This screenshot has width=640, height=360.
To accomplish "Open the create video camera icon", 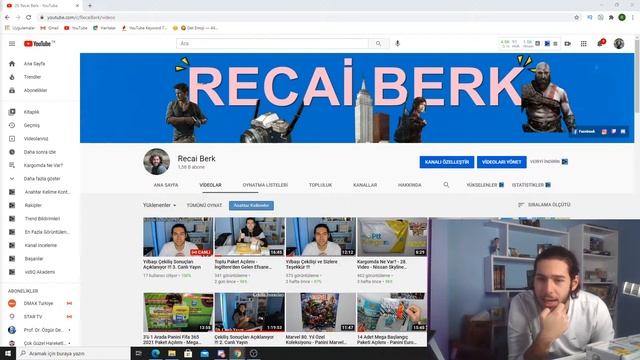I will 568,44.
